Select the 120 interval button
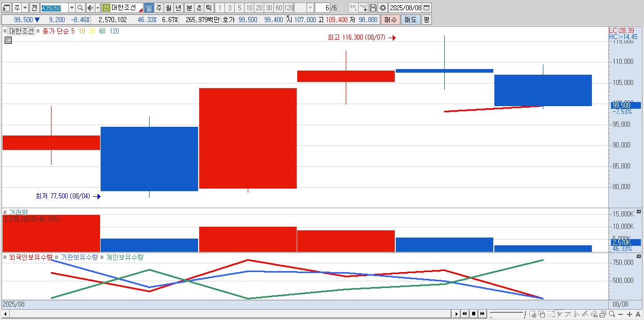The image size is (644, 320). pyautogui.click(x=289, y=8)
